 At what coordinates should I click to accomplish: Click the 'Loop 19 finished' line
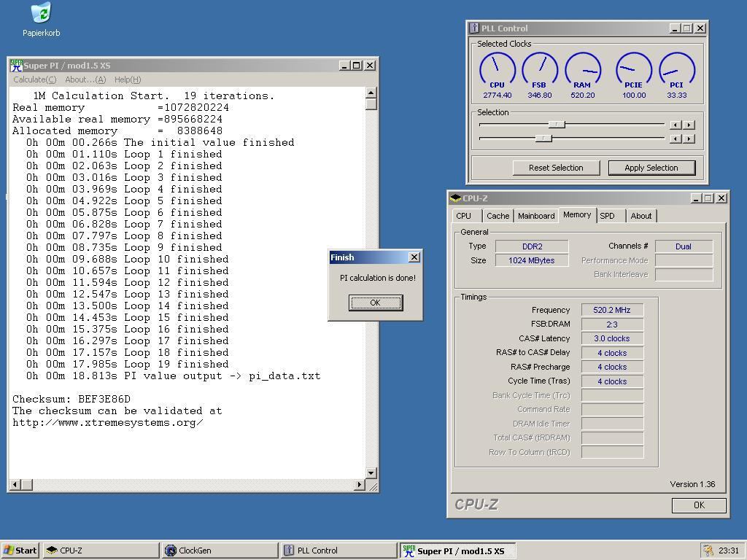coord(127,365)
